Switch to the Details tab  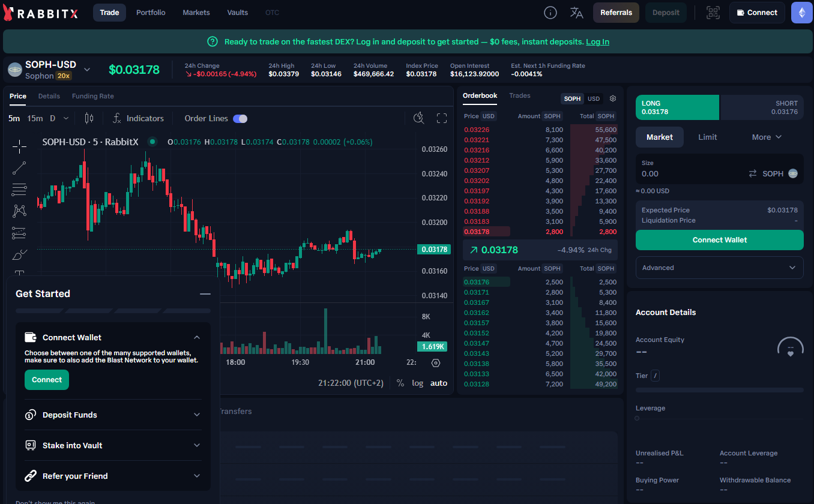click(49, 96)
